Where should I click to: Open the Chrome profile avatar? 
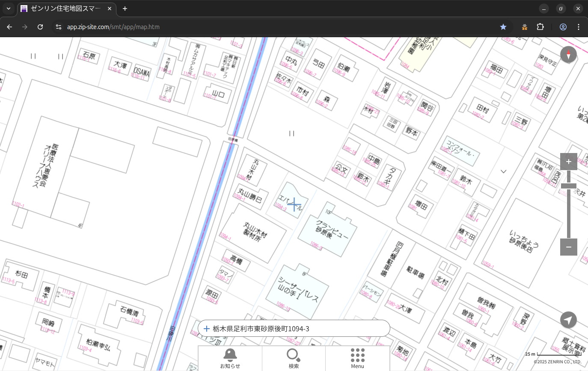coord(563,27)
